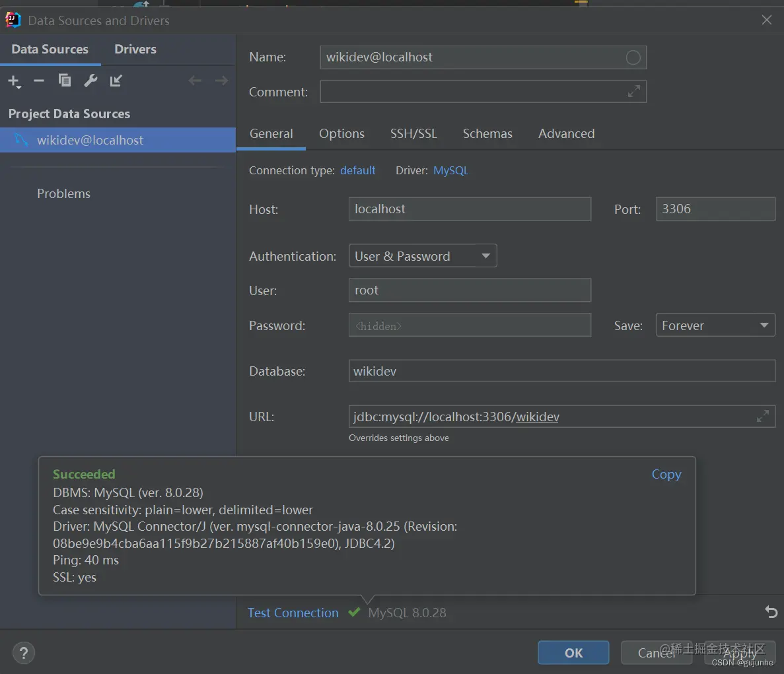Copy the connection test result
The image size is (784, 674).
[666, 474]
